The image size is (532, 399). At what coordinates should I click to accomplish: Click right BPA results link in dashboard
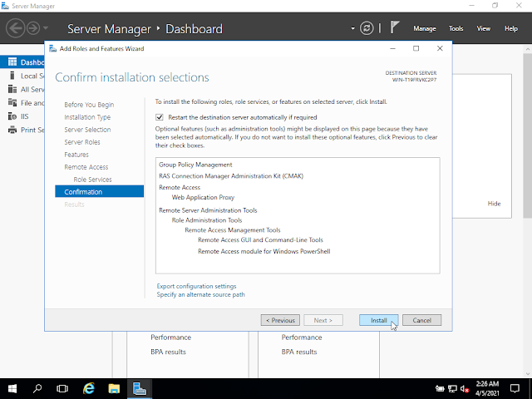click(x=299, y=352)
